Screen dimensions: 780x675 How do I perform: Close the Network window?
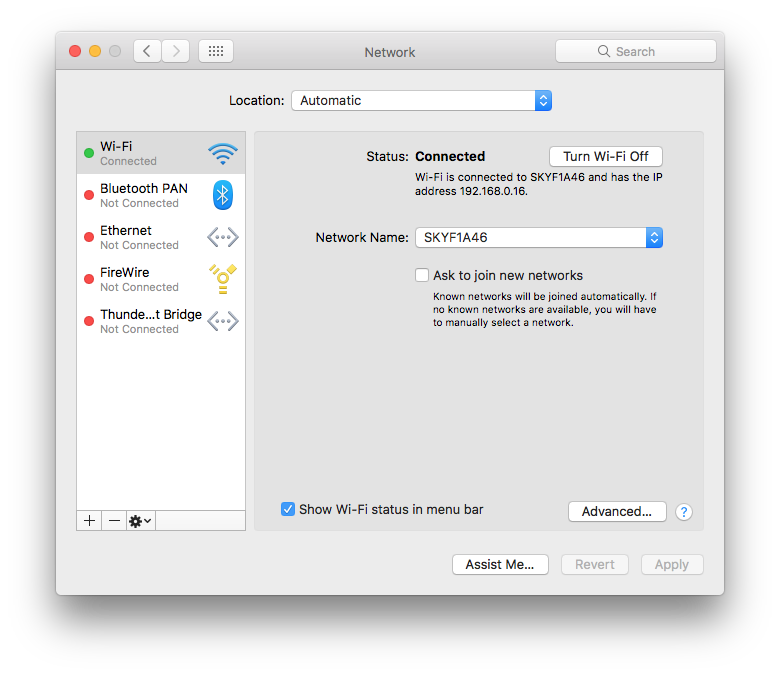pos(75,51)
